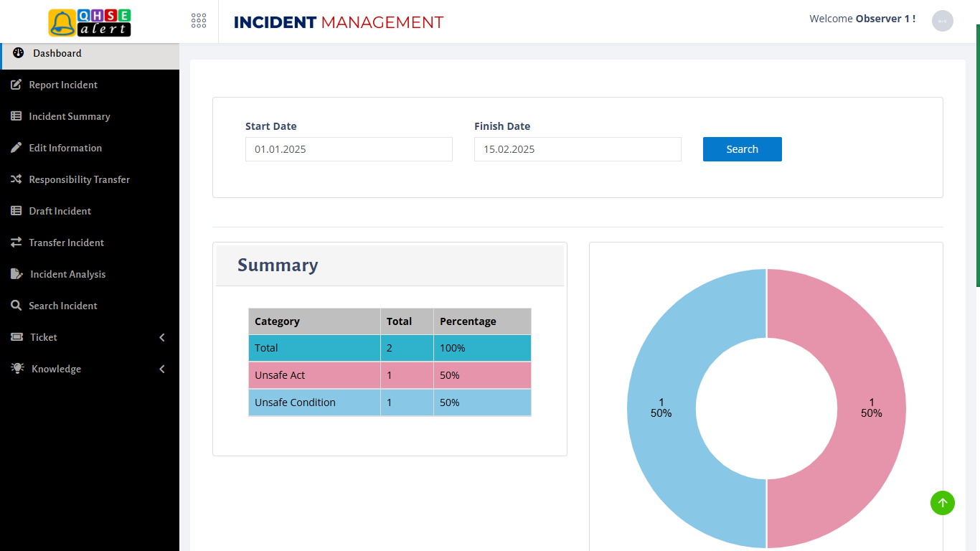Click the Responsibility Transfer shuffle icon
980x551 pixels.
(16, 179)
